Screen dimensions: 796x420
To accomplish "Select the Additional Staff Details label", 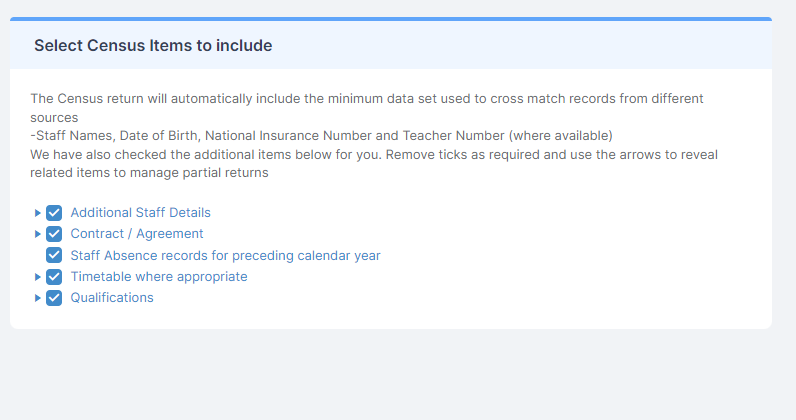I will point(140,212).
